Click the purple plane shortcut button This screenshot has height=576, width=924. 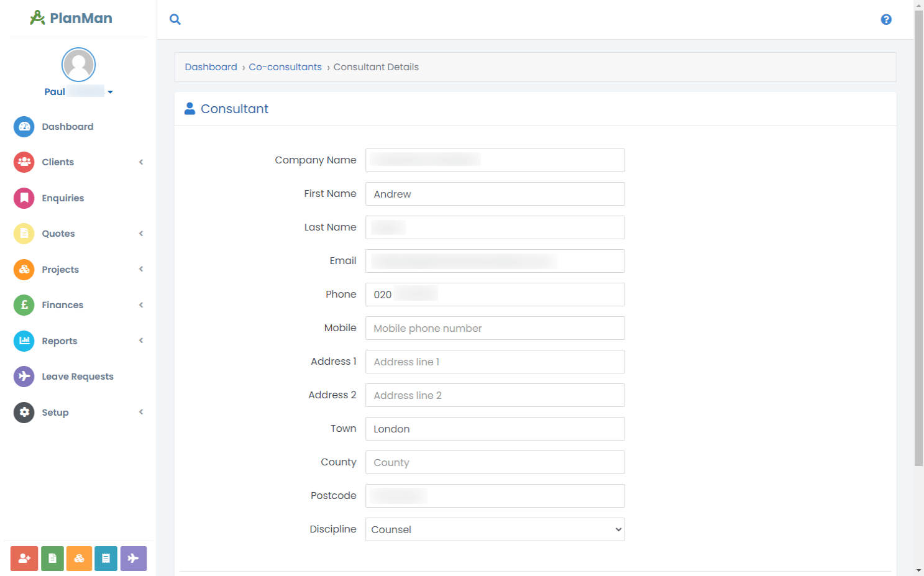point(134,559)
